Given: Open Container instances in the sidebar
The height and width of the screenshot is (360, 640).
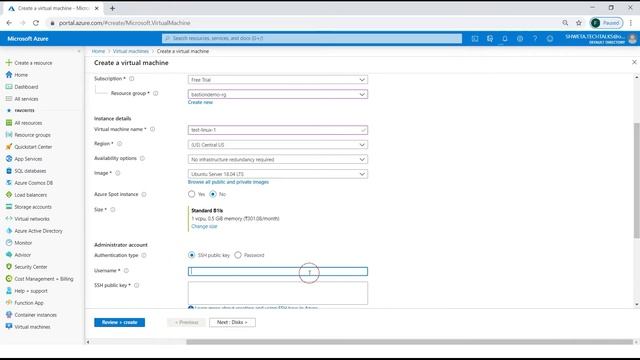Looking at the screenshot, I should point(36,315).
